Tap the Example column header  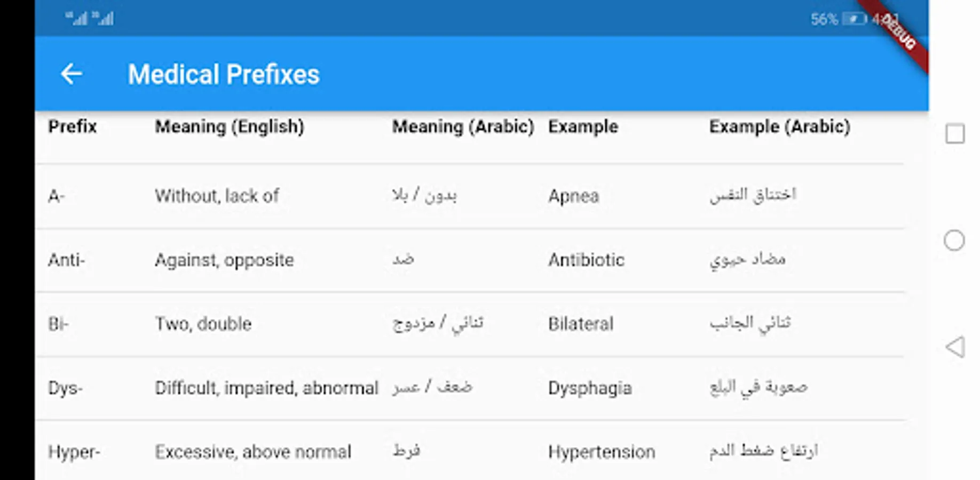(583, 127)
